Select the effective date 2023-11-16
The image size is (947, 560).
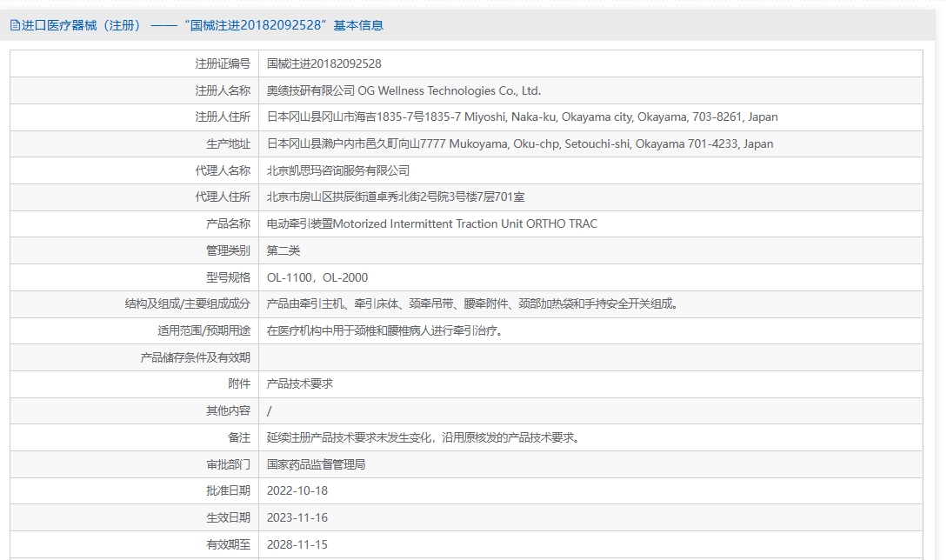[297, 517]
